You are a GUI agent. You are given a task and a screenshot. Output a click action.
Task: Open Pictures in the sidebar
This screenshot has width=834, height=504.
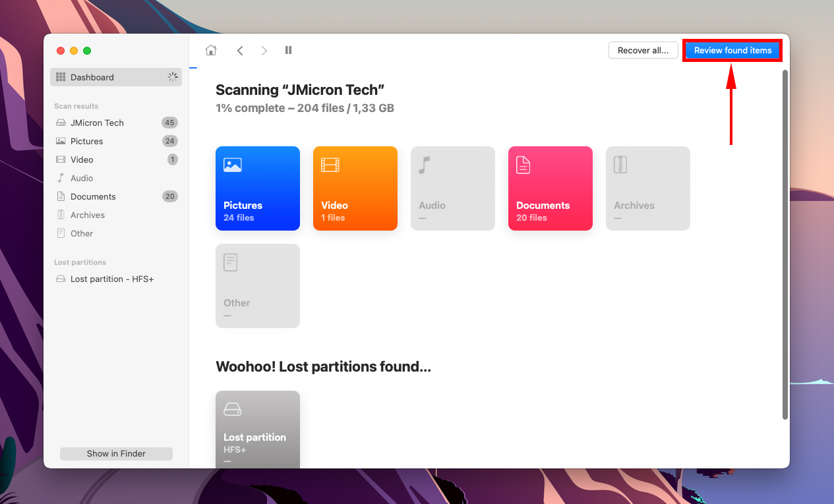[x=116, y=141]
